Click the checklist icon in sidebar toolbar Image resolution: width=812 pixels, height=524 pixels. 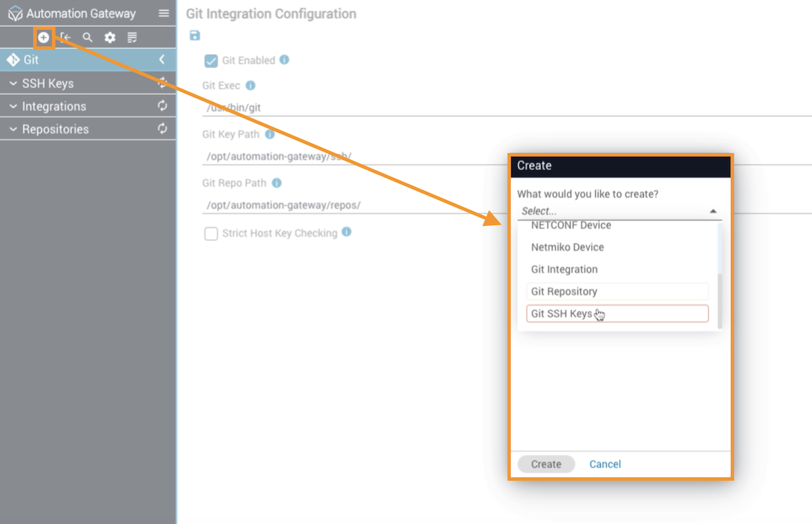tap(132, 37)
